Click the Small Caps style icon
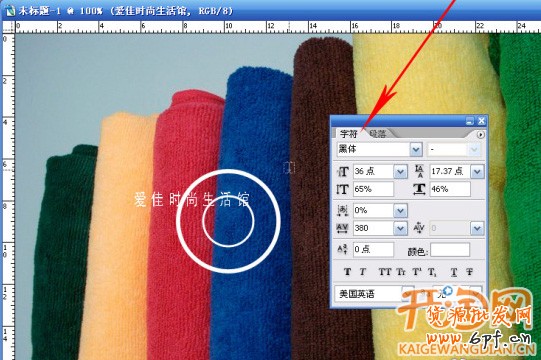 coord(401,272)
